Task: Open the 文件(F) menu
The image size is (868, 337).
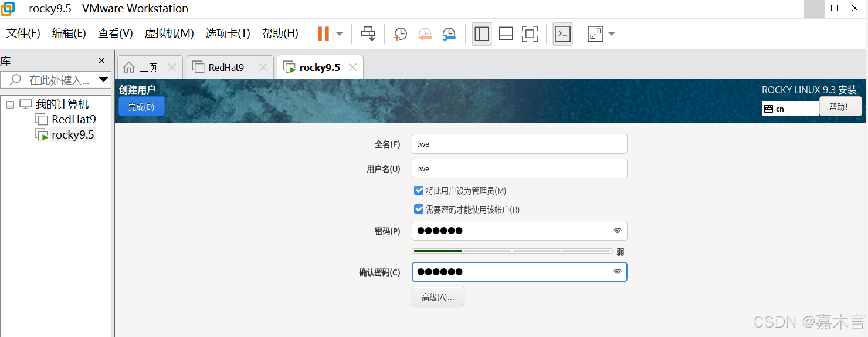Action: [23, 33]
